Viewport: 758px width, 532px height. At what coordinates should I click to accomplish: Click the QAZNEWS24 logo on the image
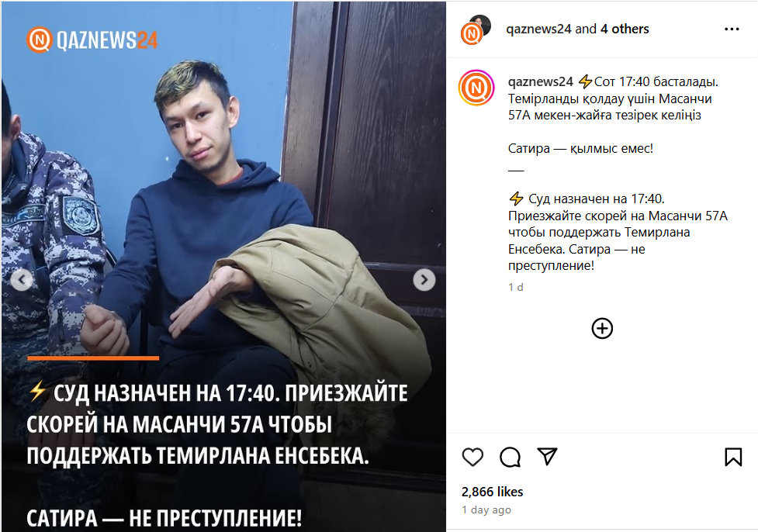[x=92, y=40]
